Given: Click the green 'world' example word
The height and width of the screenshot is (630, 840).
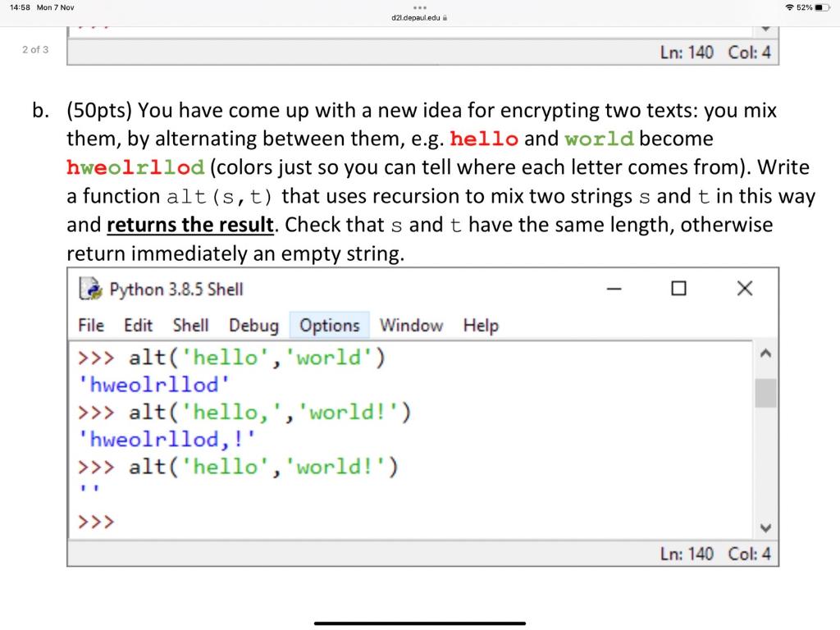Looking at the screenshot, I should pos(600,139).
